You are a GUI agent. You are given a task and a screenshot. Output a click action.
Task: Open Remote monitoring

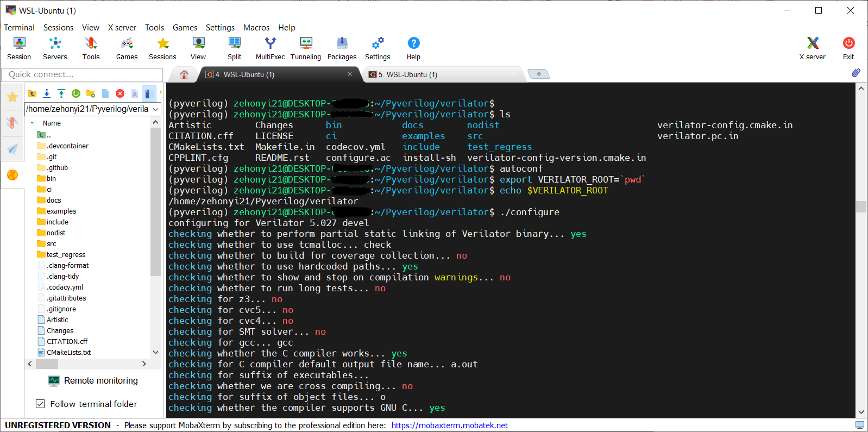tap(93, 380)
